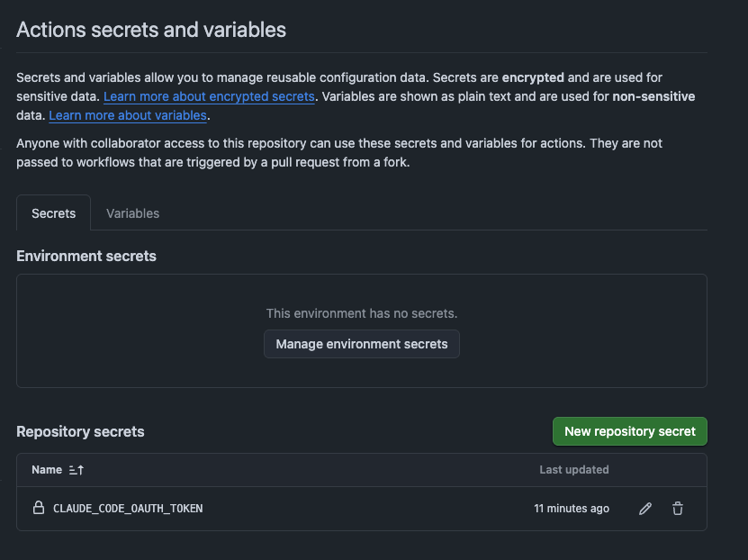The width and height of the screenshot is (748, 560).
Task: Switch to the Variables tab
Action: pyautogui.click(x=132, y=213)
